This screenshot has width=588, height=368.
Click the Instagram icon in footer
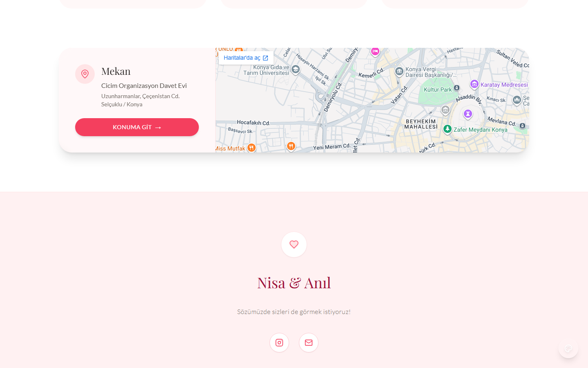tap(279, 343)
